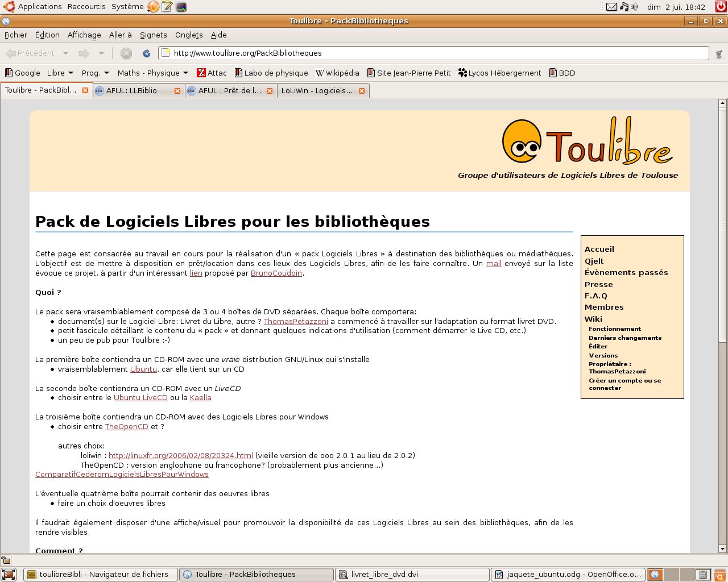Viewport: 728px width, 582px height.
Task: Open the Libre bookmarks folder dropdown
Action: click(60, 73)
